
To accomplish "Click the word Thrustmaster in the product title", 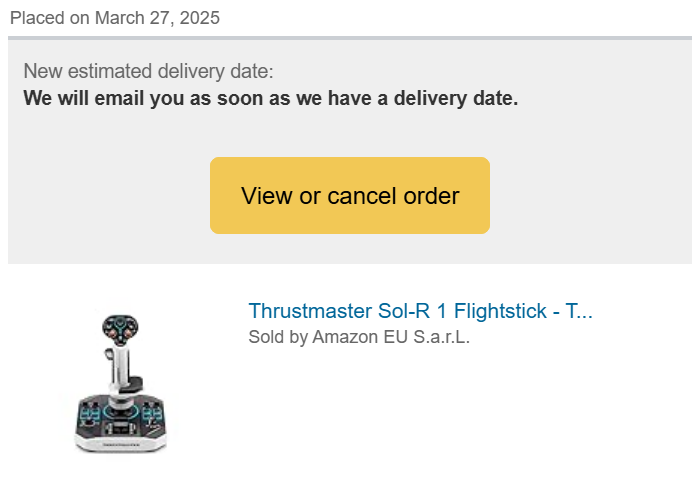I will click(310, 311).
